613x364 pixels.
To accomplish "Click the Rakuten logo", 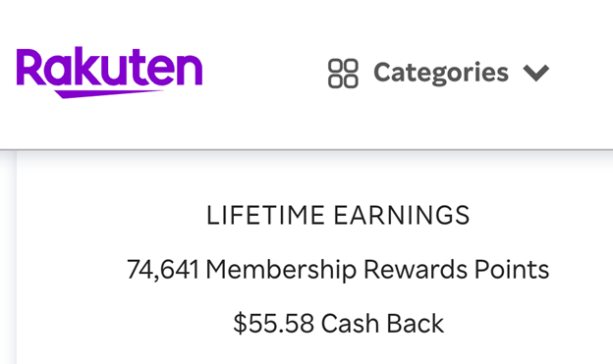I will tap(109, 73).
